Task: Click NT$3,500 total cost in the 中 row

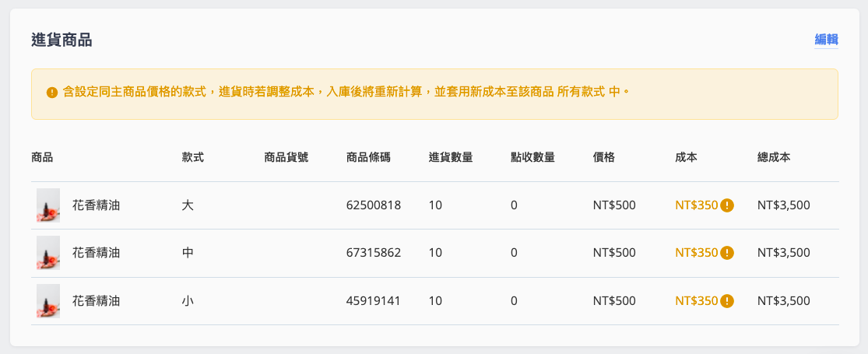Action: point(784,253)
